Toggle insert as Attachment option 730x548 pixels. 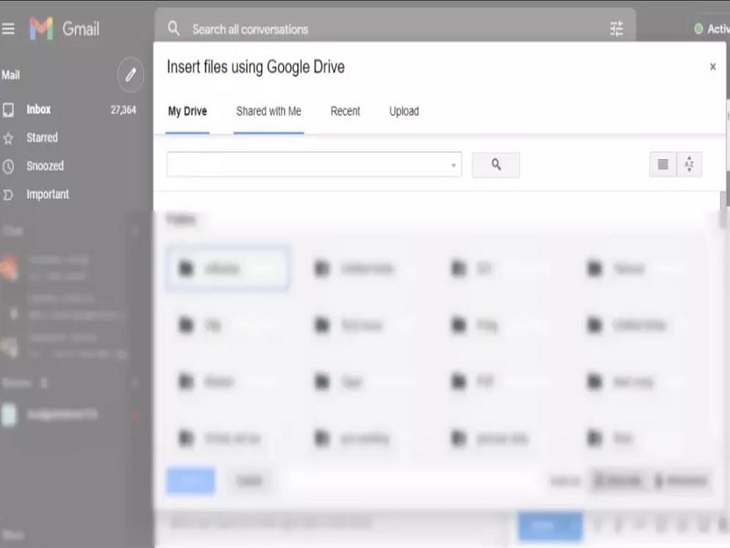[681, 481]
